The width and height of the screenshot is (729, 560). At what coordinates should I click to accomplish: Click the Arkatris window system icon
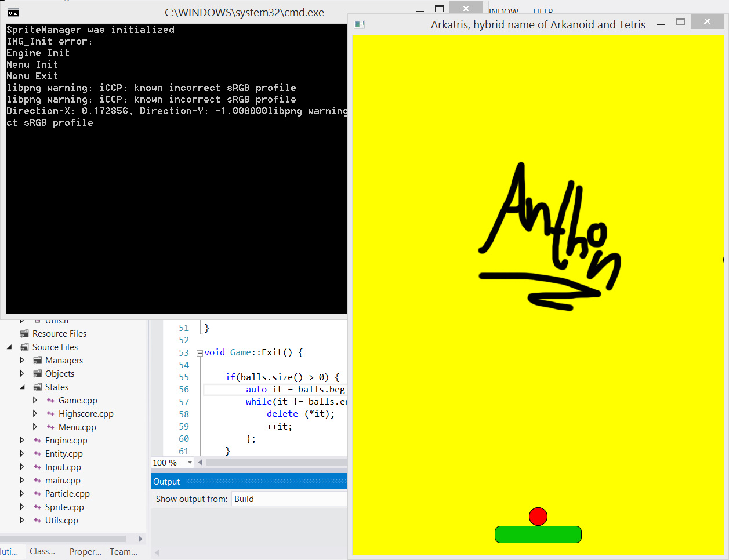point(360,24)
